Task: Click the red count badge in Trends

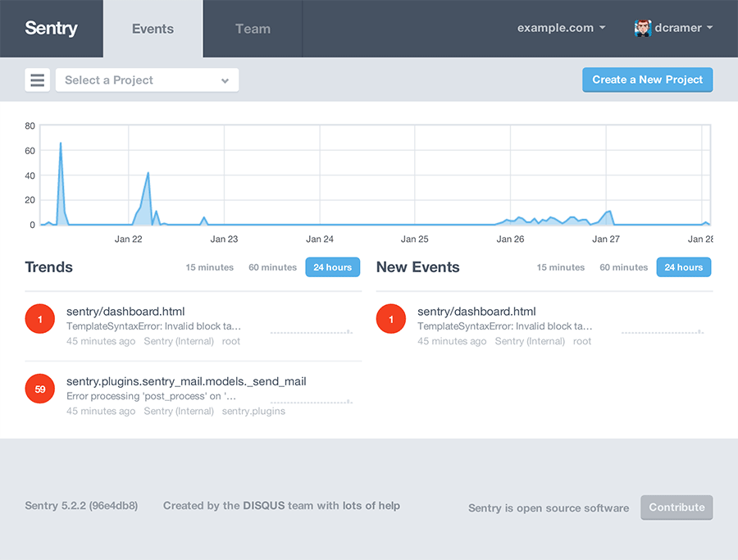Action: pos(40,319)
